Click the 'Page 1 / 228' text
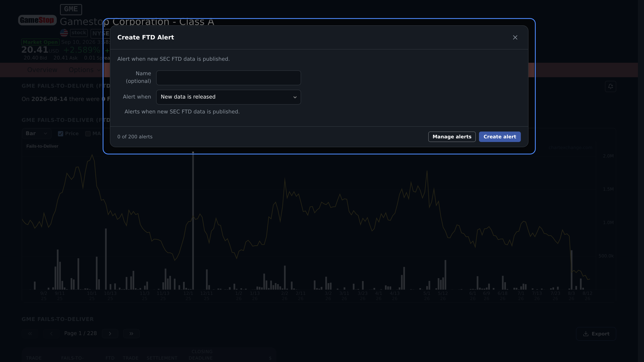The image size is (644, 362). tap(80, 333)
